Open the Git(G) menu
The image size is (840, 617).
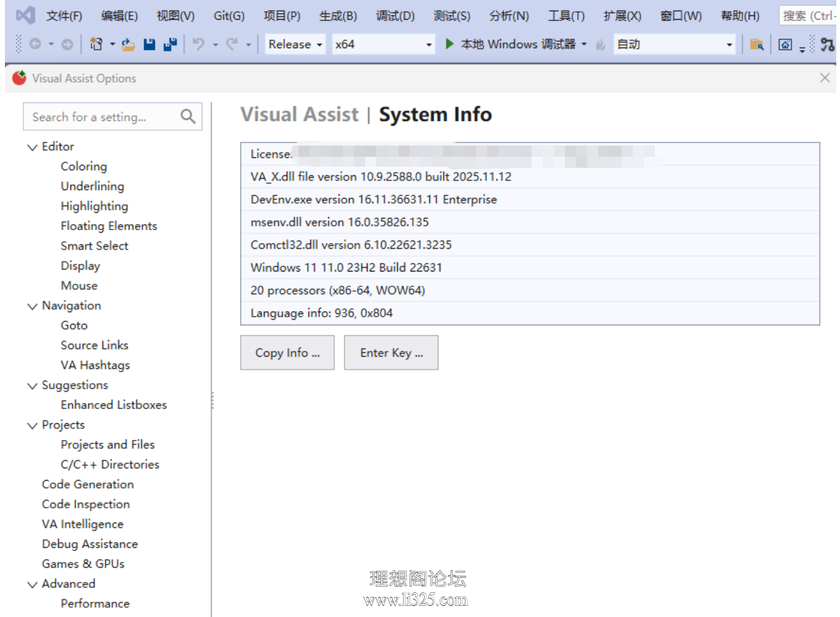coord(229,16)
